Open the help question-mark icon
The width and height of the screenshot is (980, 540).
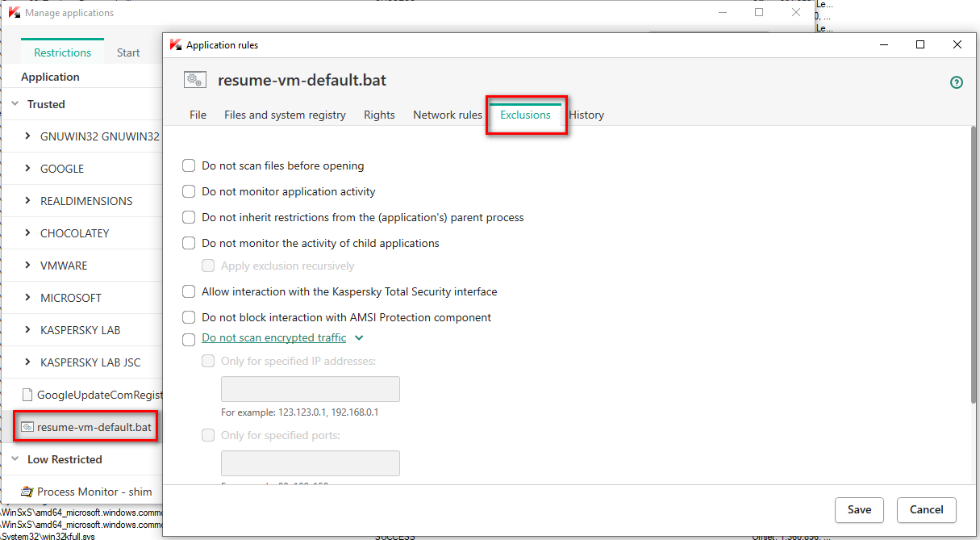click(x=957, y=82)
